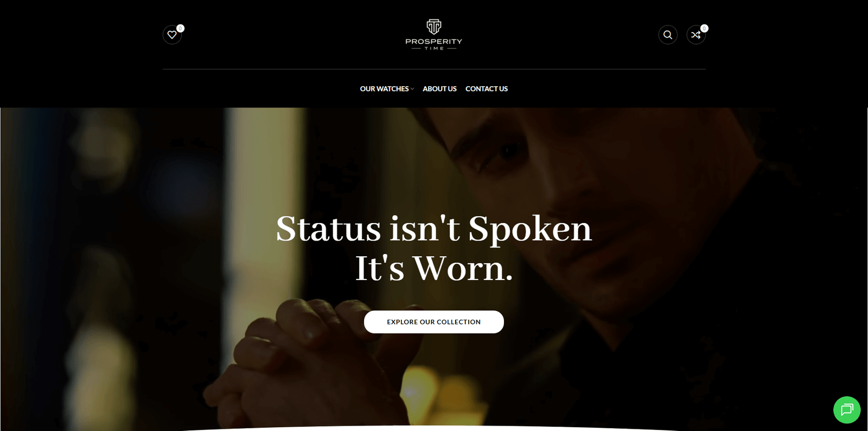This screenshot has width=868, height=431.
Task: Click the EXPLORE OUR COLLECTION button
Action: 434,322
